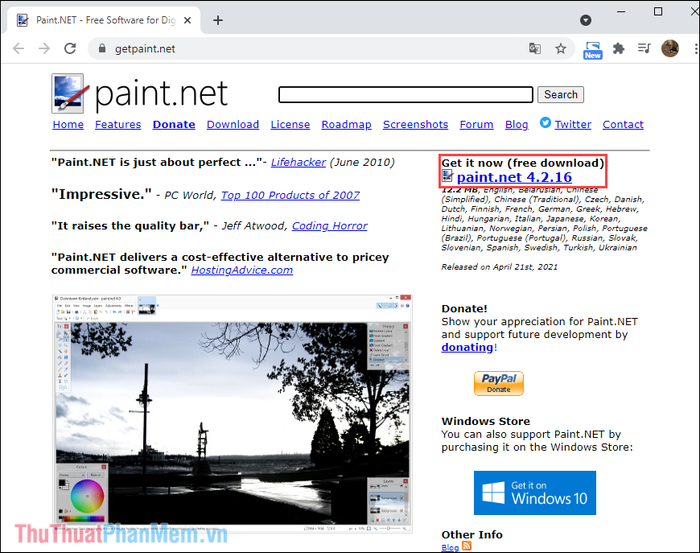Click the RSS feed icon next to Blog

[467, 545]
